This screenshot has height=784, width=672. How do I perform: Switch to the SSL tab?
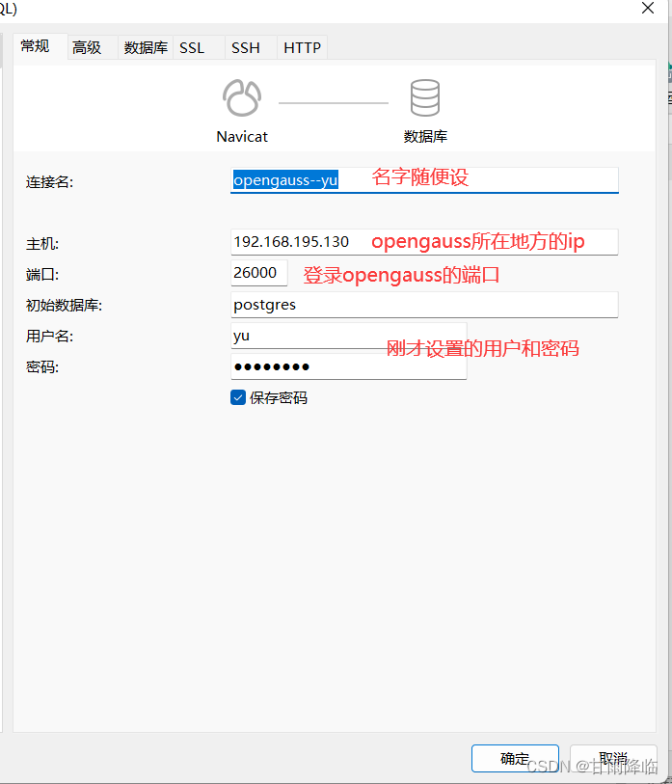point(199,47)
